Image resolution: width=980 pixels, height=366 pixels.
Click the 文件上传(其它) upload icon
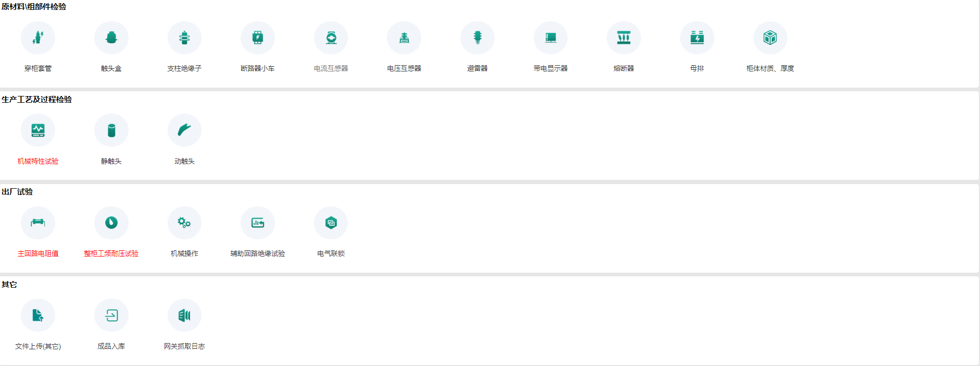[x=38, y=315]
